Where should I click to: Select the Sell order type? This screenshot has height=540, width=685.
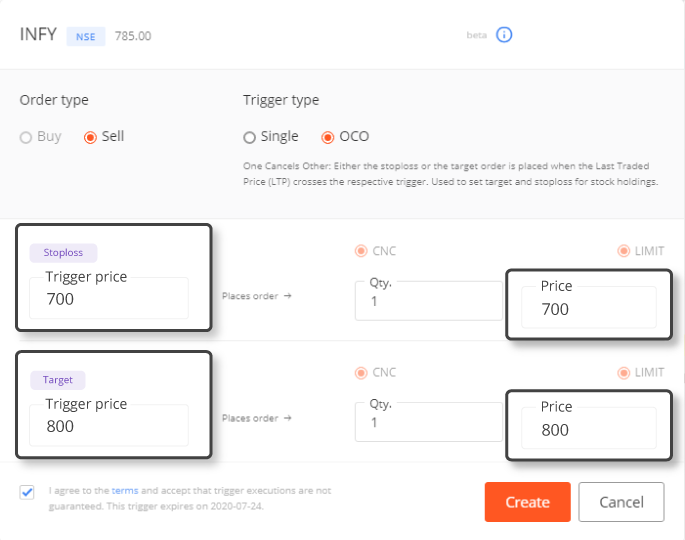click(x=90, y=138)
